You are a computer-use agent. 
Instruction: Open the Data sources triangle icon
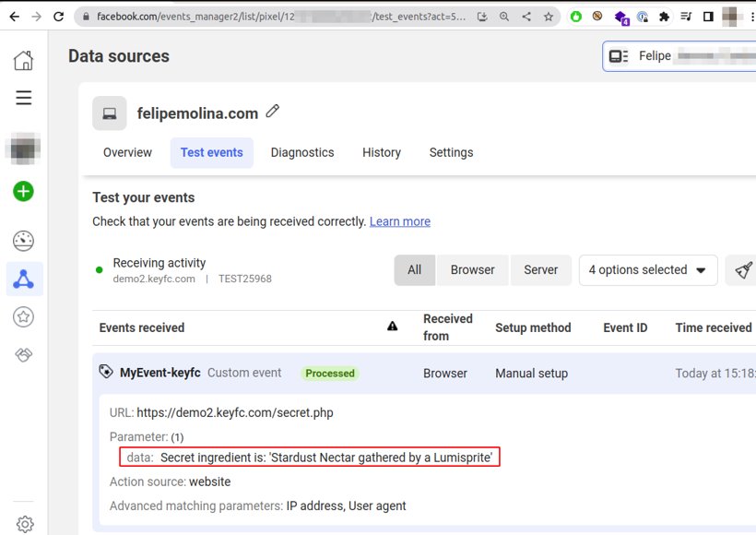pyautogui.click(x=24, y=279)
